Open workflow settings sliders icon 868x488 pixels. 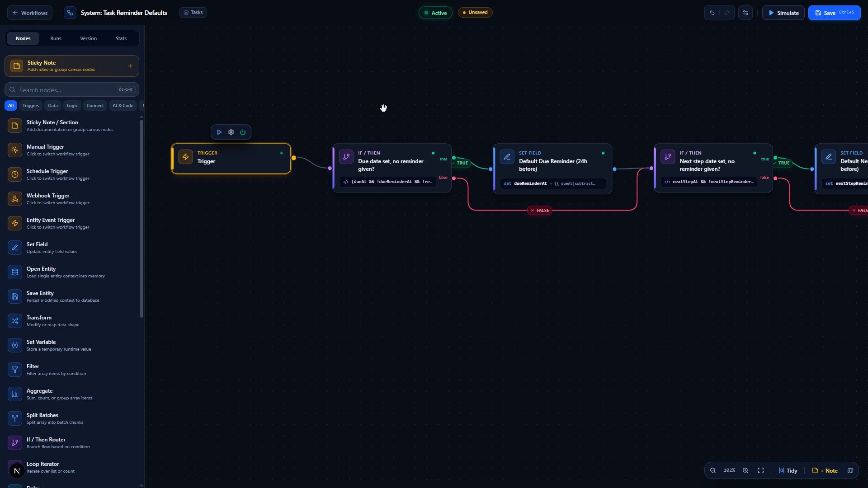click(x=745, y=13)
